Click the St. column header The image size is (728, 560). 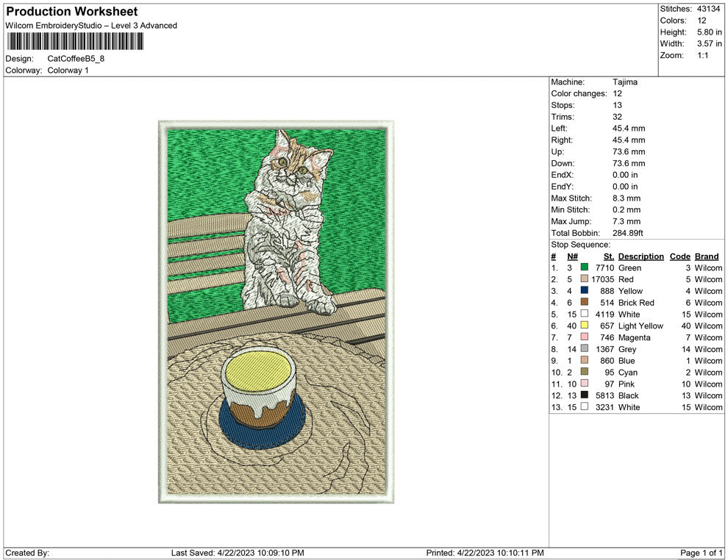point(608,256)
